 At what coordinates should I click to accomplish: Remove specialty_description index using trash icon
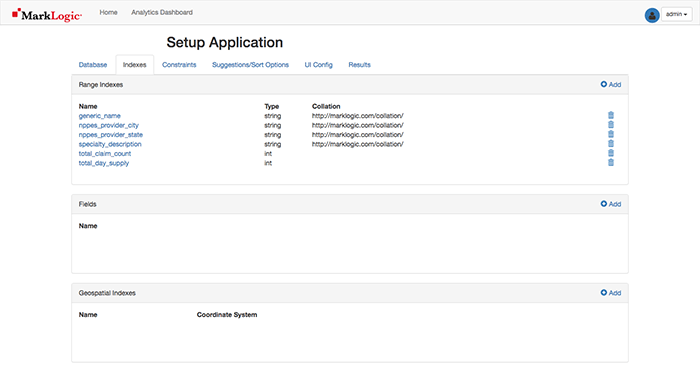pos(611,143)
